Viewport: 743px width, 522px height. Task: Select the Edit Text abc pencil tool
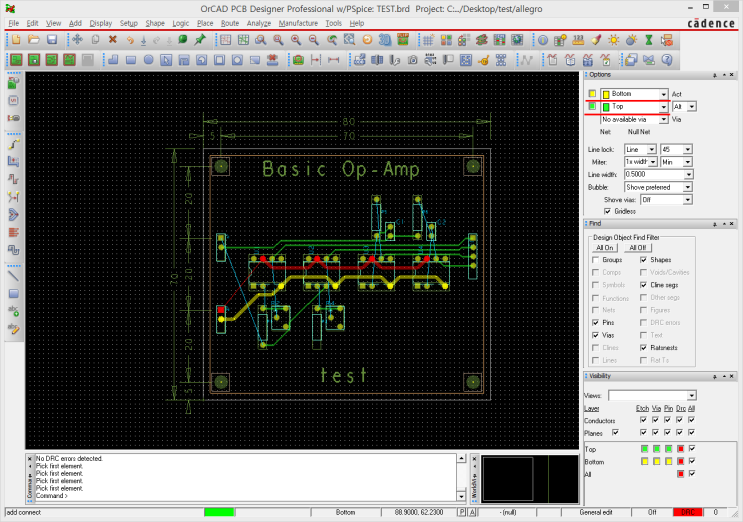[x=14, y=328]
